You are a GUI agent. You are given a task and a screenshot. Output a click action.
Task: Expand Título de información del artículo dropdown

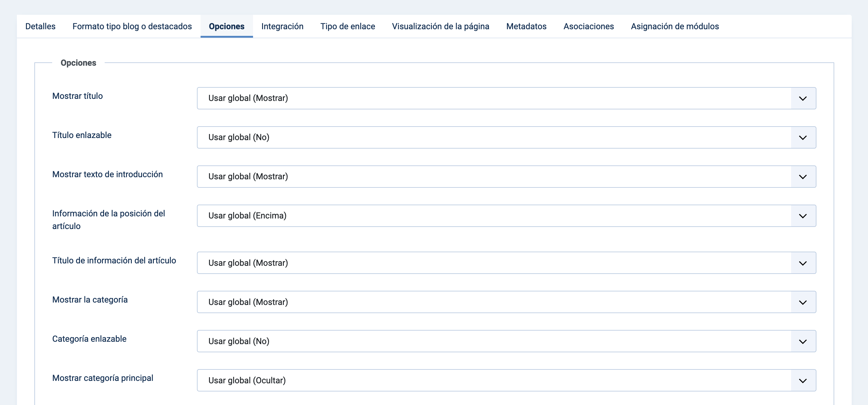click(x=506, y=263)
